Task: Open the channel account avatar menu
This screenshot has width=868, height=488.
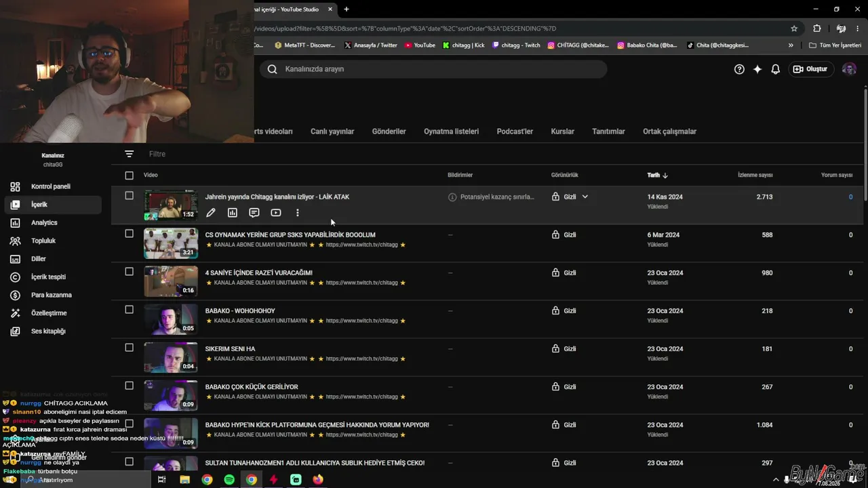Action: tap(849, 69)
